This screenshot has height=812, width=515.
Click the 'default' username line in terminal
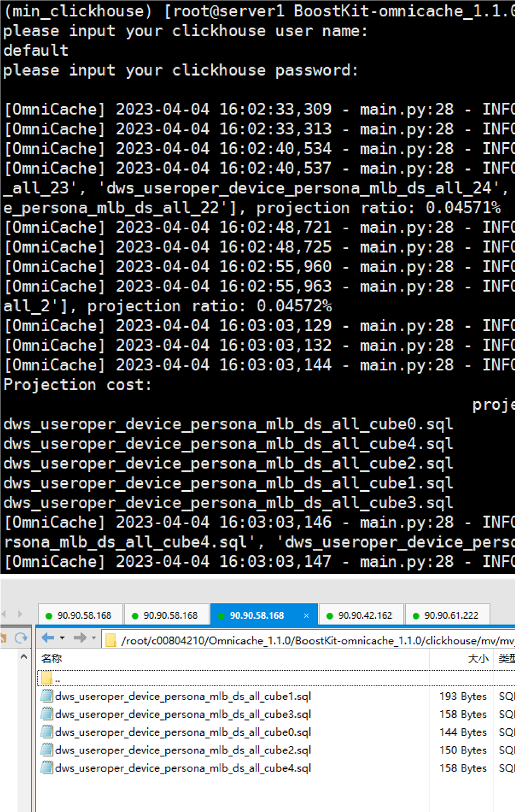tap(36, 50)
